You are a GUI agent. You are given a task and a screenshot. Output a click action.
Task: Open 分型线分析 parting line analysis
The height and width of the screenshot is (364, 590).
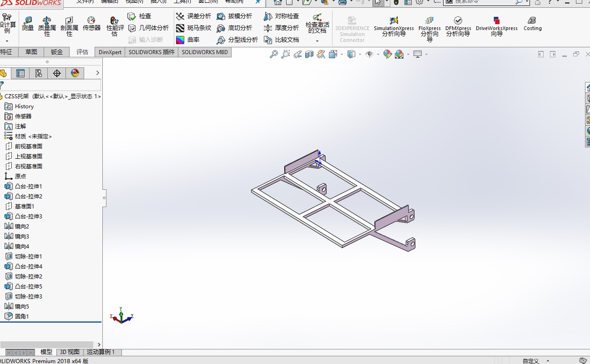click(x=237, y=40)
